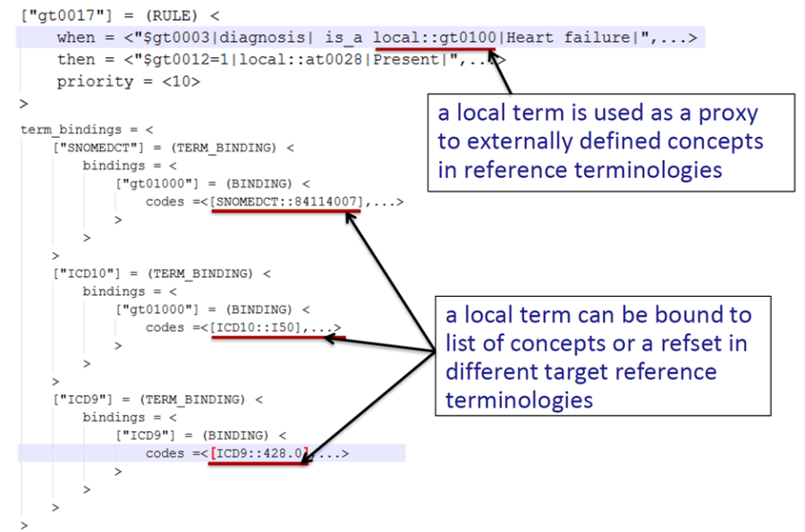Click the underlined ICD9::428.0 code
Image resolution: width=805 pixels, height=532 pixels.
261,453
